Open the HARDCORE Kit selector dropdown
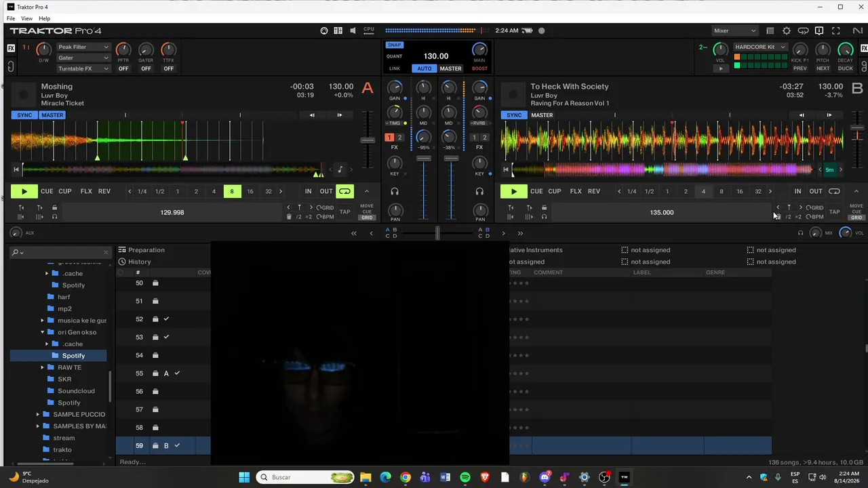This screenshot has height=488, width=868. [760, 47]
